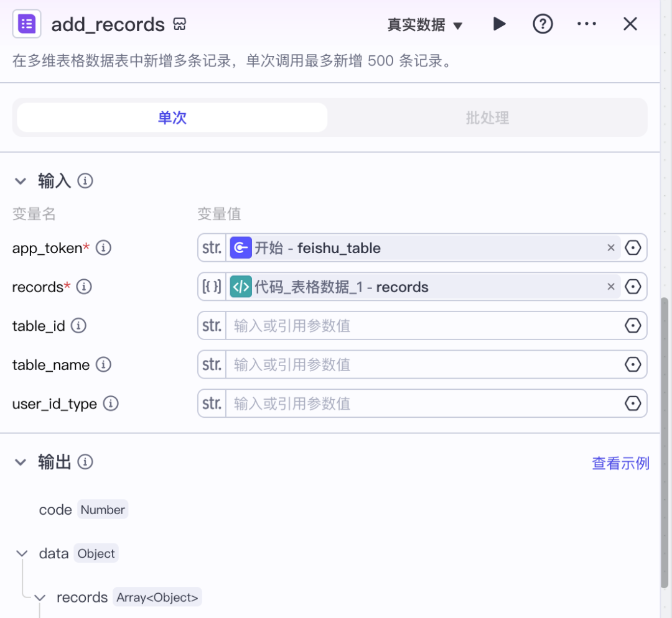Open the 真实数据 dropdown
The height and width of the screenshot is (618, 672).
(425, 25)
